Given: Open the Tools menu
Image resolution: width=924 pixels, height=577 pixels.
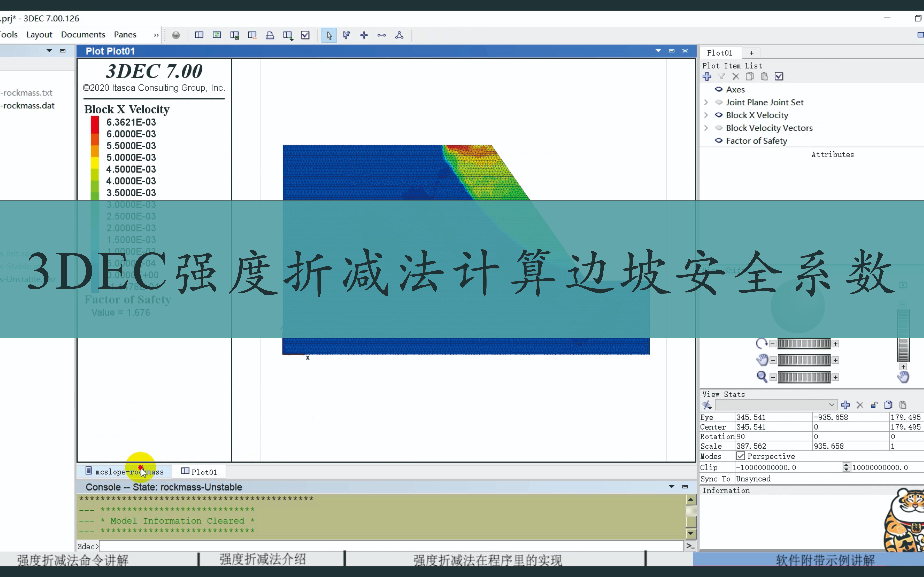Looking at the screenshot, I should coord(9,34).
